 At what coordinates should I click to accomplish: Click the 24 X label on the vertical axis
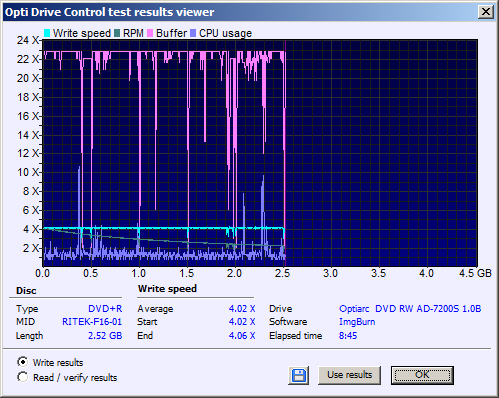[28, 40]
